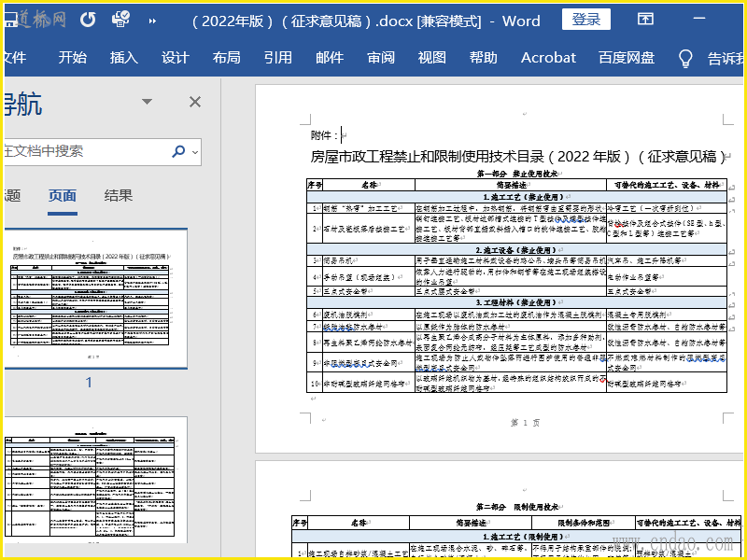This screenshot has height=560, width=747.
Task: Click the document search input field
Action: (86, 151)
